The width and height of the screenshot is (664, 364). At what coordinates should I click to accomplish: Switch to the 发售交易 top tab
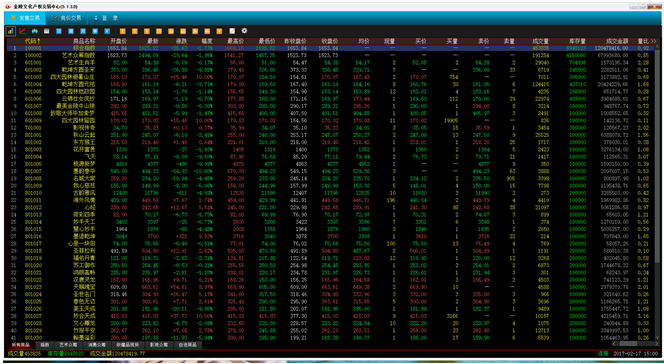25,18
